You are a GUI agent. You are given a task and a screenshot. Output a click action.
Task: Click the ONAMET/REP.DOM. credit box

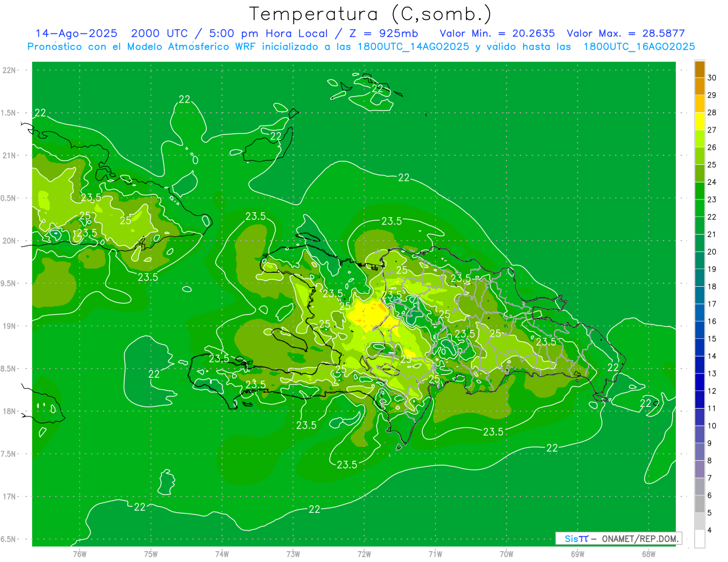[x=618, y=538]
